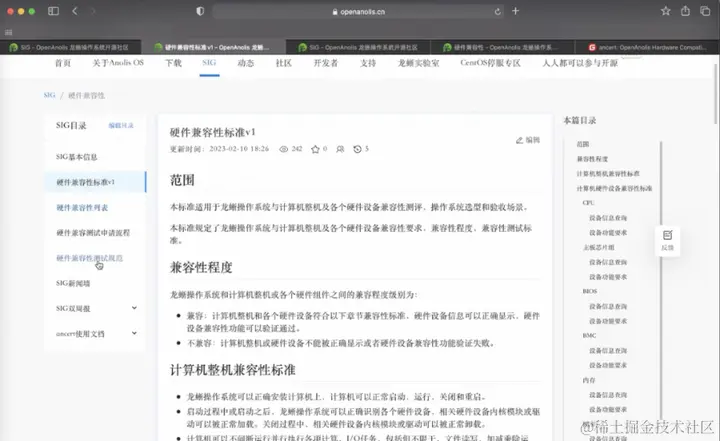Open the share icon in the toolbar
The width and height of the screenshot is (720, 441).
coord(685,11)
